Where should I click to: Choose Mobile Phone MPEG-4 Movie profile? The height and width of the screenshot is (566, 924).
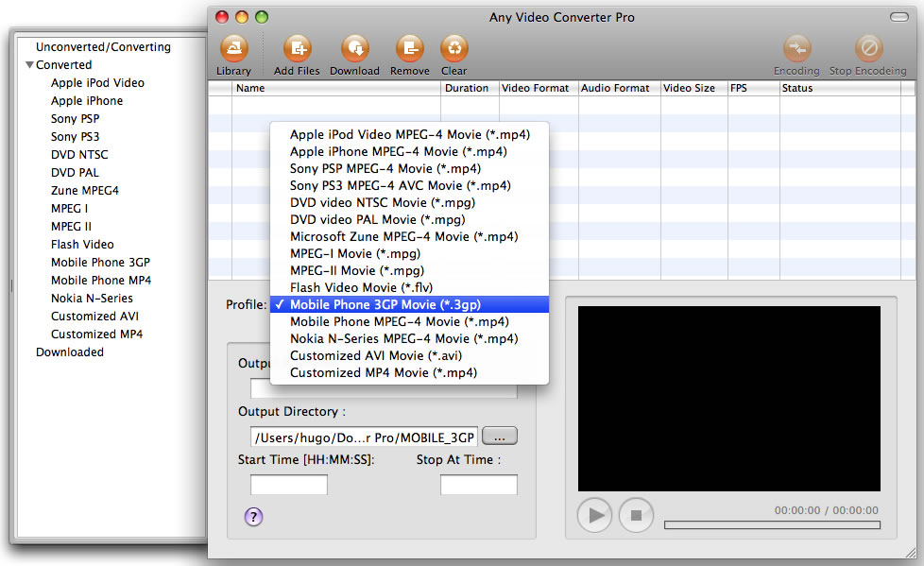tap(409, 322)
